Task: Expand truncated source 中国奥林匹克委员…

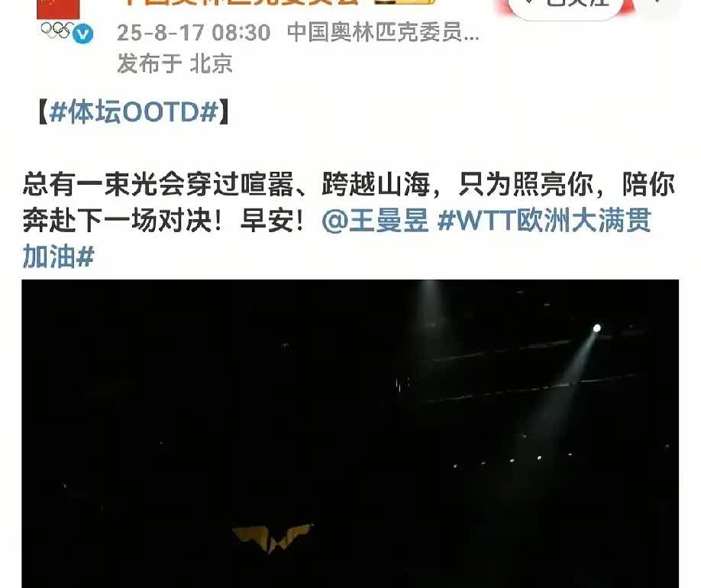Action: pyautogui.click(x=383, y=33)
